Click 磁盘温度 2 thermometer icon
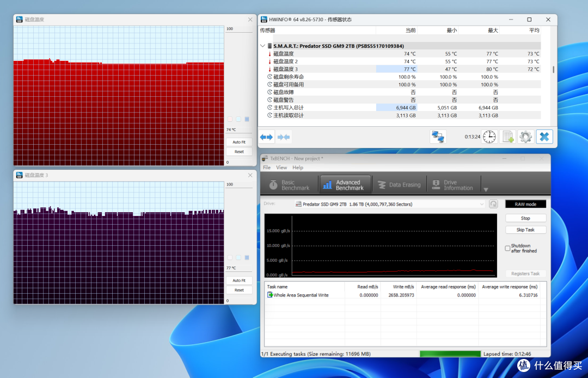Viewport: 588px width, 378px height. 269,61
